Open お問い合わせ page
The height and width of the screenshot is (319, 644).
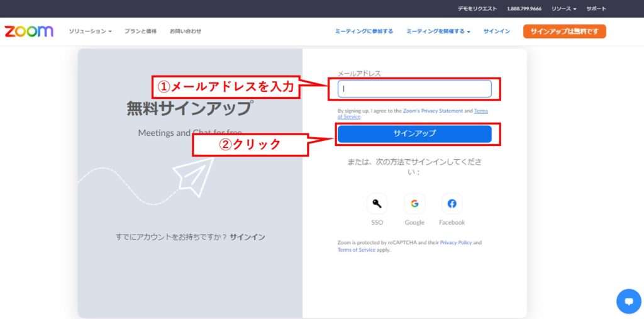[186, 31]
